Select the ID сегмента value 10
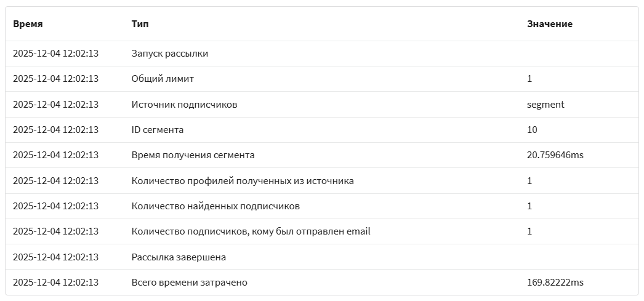 [532, 130]
